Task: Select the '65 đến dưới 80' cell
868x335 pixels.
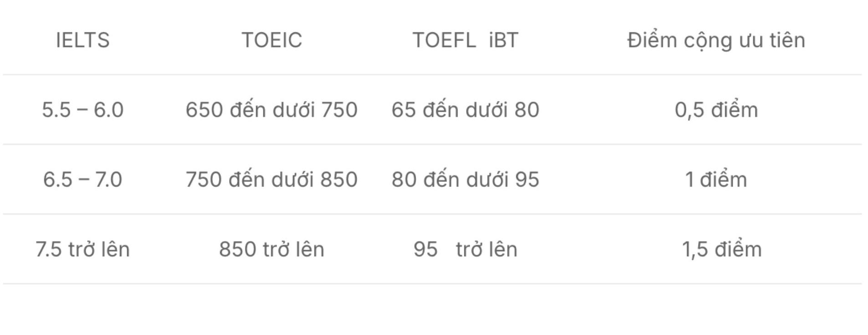Action: 465,110
